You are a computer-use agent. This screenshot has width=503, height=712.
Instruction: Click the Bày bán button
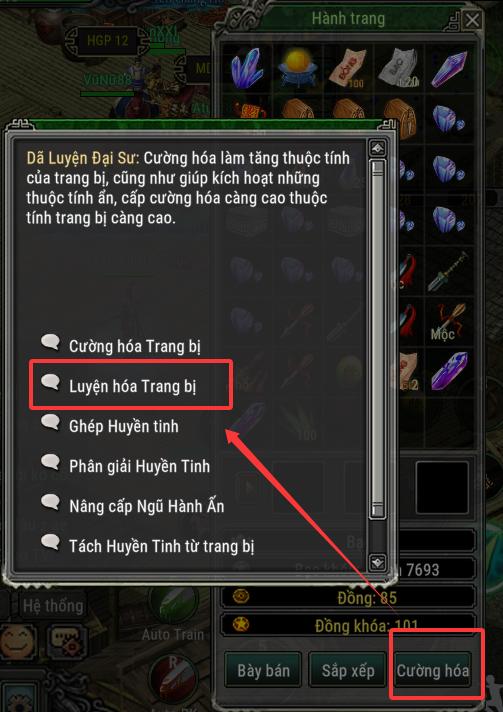pyautogui.click(x=263, y=670)
